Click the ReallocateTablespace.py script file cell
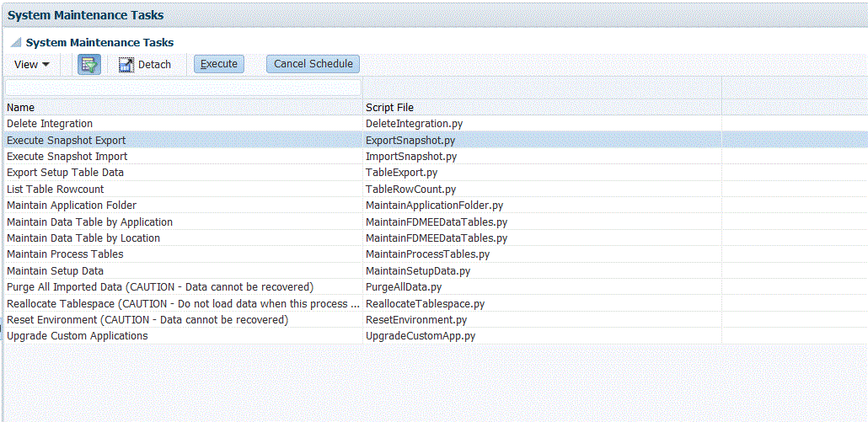 tap(425, 304)
